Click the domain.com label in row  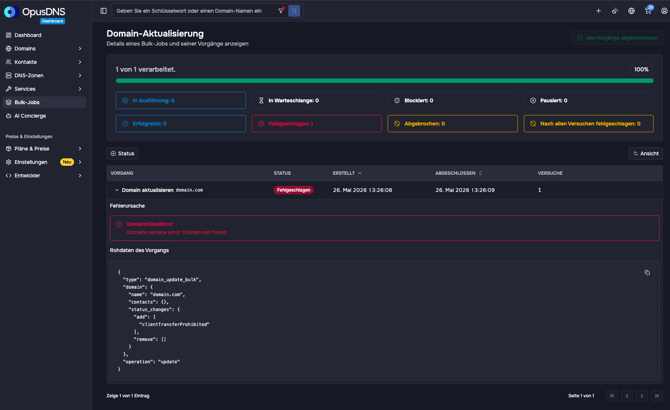[189, 190]
